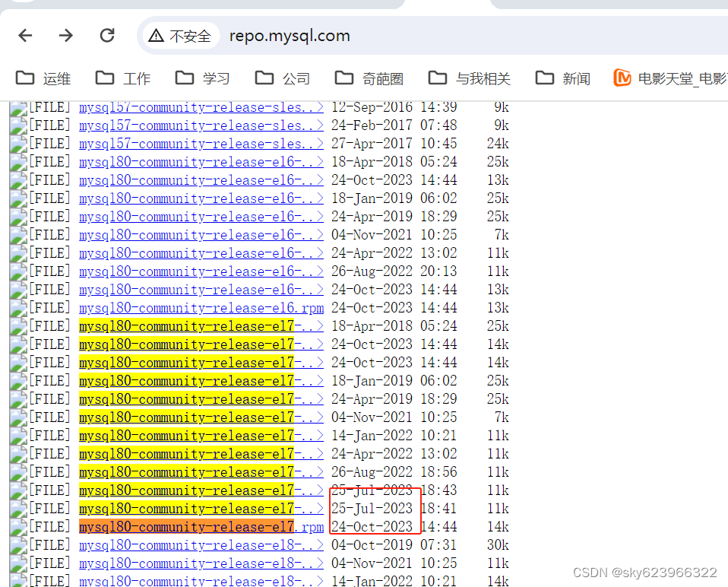Open the 学习 bookmark folder
The image size is (728, 587).
tap(203, 78)
